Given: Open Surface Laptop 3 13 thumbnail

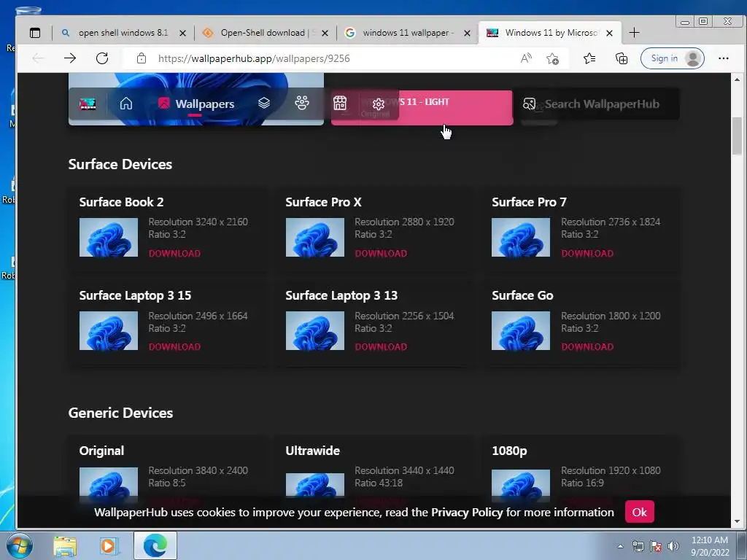Looking at the screenshot, I should 315,330.
